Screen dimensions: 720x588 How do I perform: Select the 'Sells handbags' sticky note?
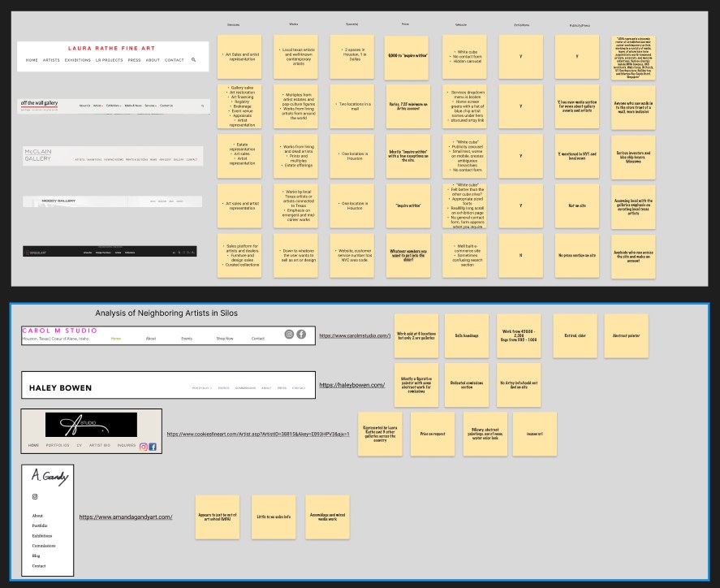467,335
